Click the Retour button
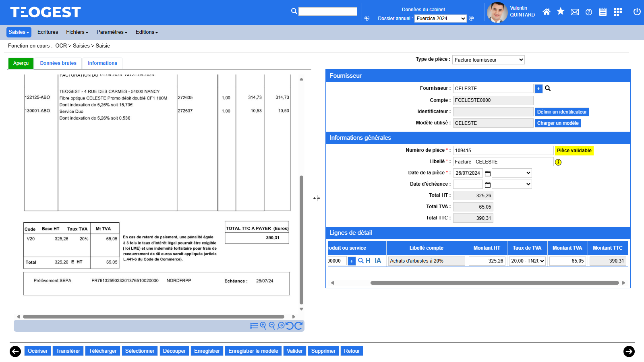This screenshot has width=644, height=362. click(x=352, y=351)
